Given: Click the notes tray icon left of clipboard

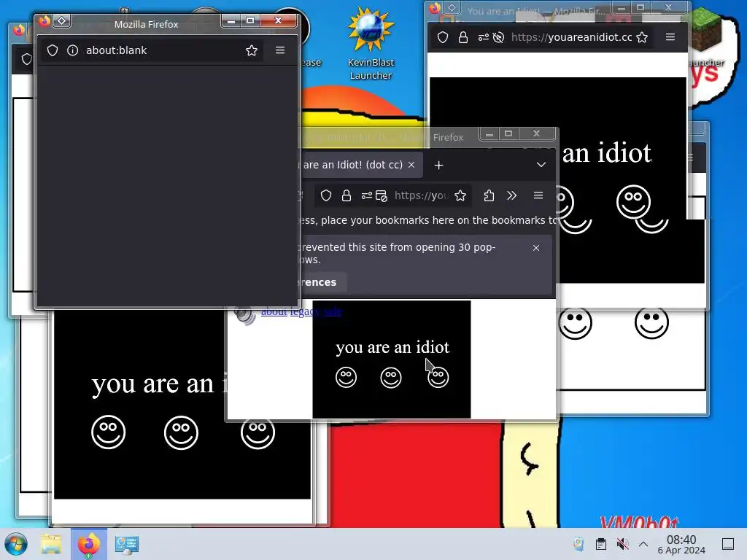Looking at the screenshot, I should click(578, 544).
